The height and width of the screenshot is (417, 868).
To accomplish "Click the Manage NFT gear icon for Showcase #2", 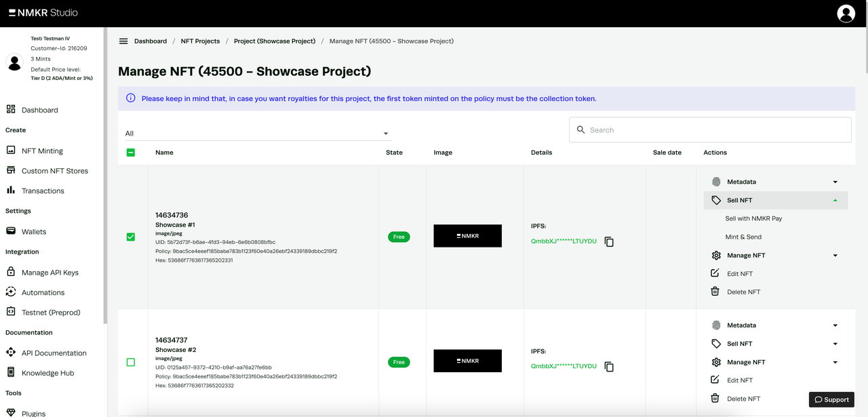I will pyautogui.click(x=716, y=362).
